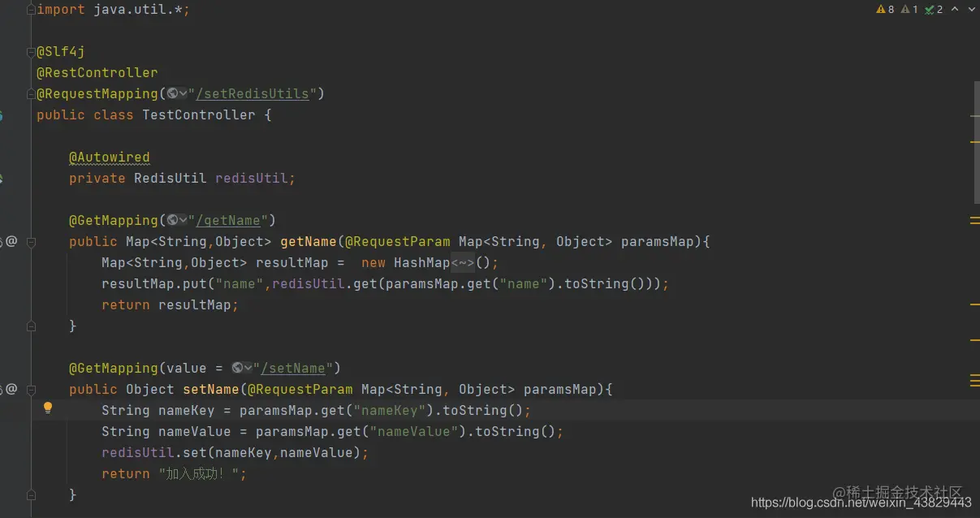980x518 pixels.
Task: Click the "return resultMap;" statement
Action: 171,305
